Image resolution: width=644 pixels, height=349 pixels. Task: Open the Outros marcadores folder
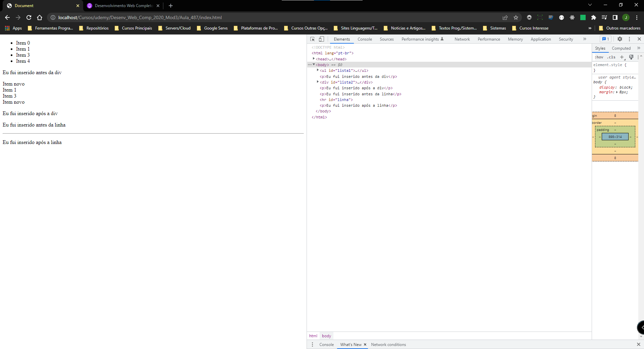click(620, 28)
